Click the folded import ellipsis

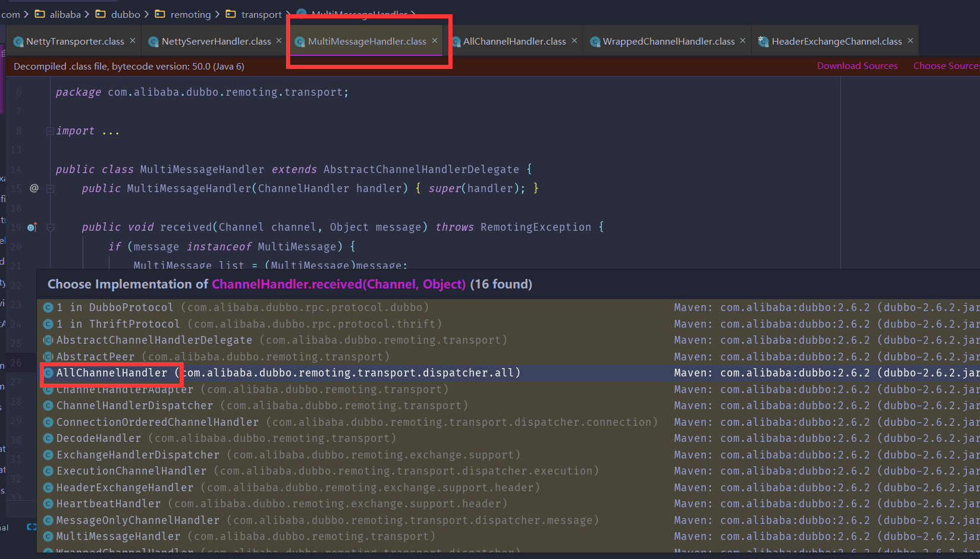(x=111, y=131)
